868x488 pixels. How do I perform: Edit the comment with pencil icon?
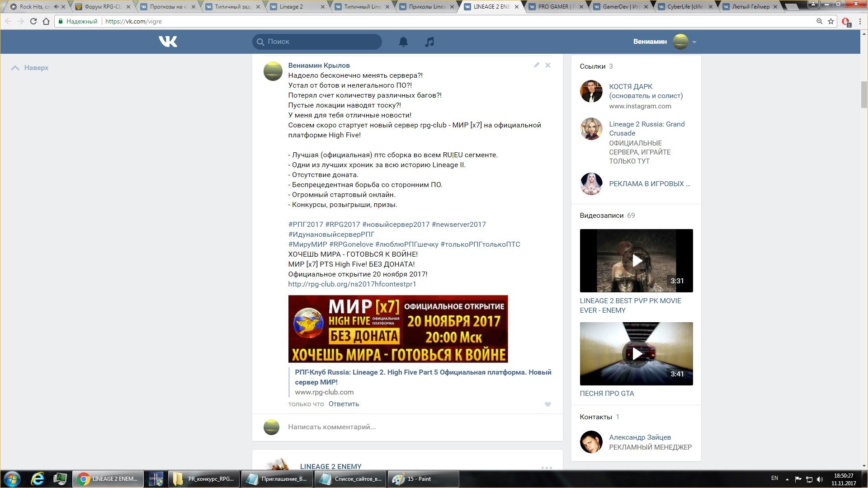point(536,65)
